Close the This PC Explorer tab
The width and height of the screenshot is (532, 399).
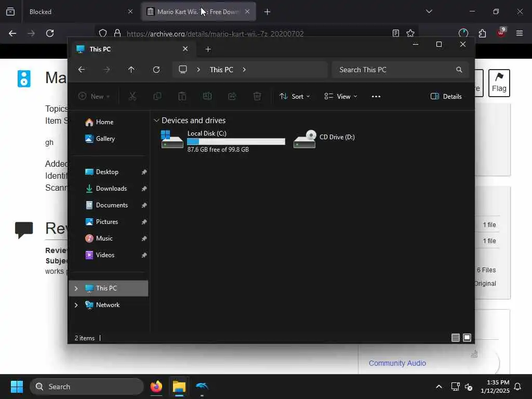pos(185,49)
